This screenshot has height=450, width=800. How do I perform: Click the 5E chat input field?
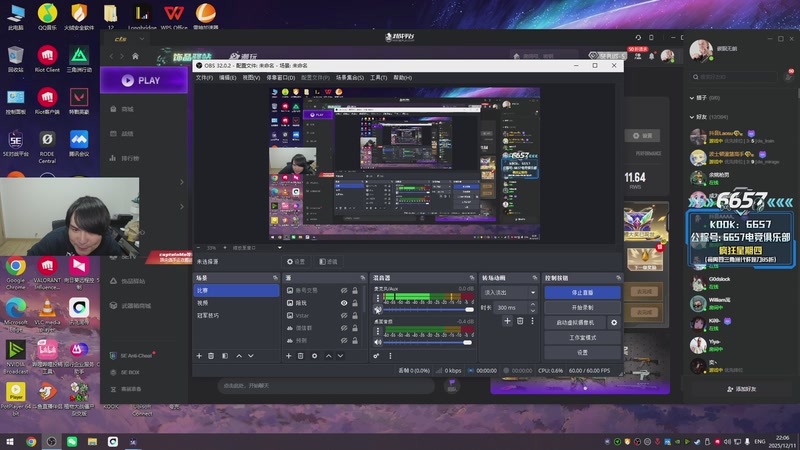tap(327, 386)
